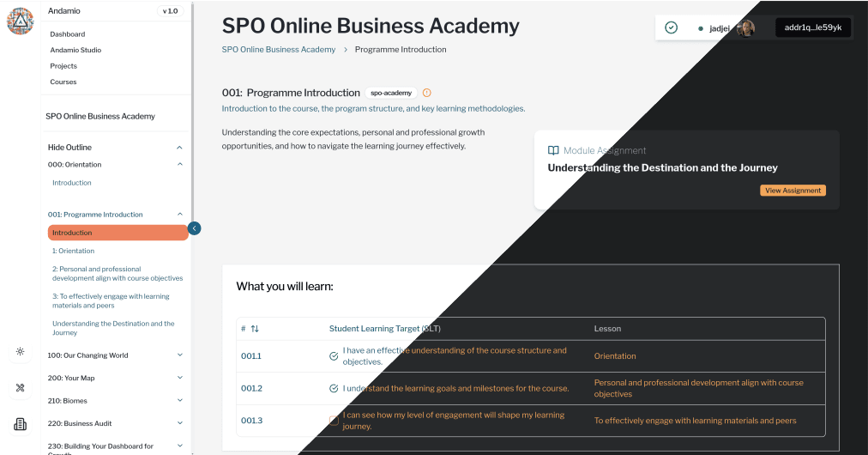
Task: Click the jadjei username in header
Action: pos(719,28)
